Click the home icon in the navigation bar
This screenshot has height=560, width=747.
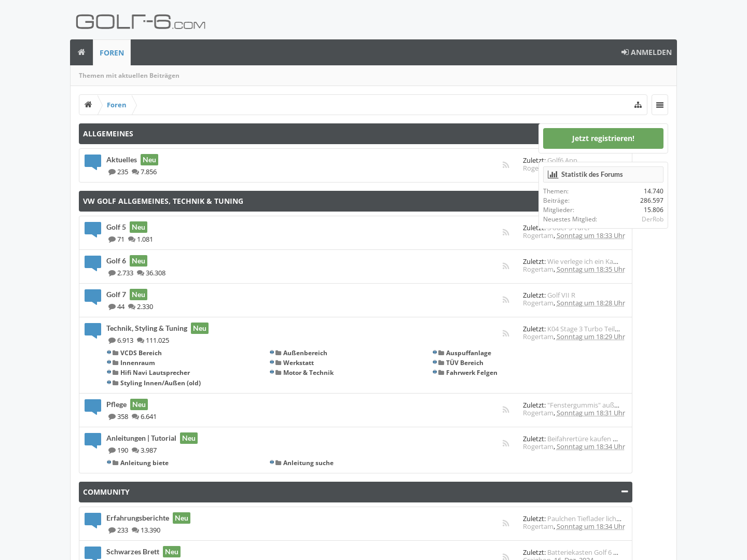point(81,52)
